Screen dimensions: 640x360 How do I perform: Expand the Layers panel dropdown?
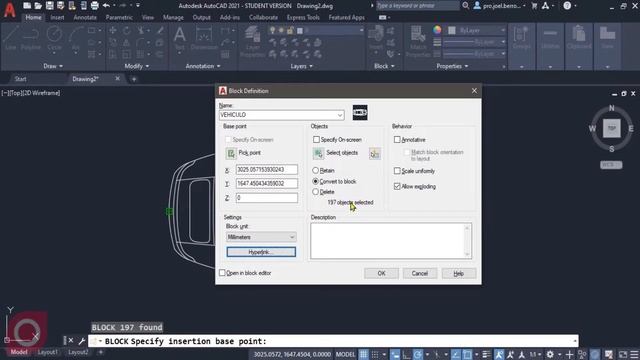click(301, 66)
